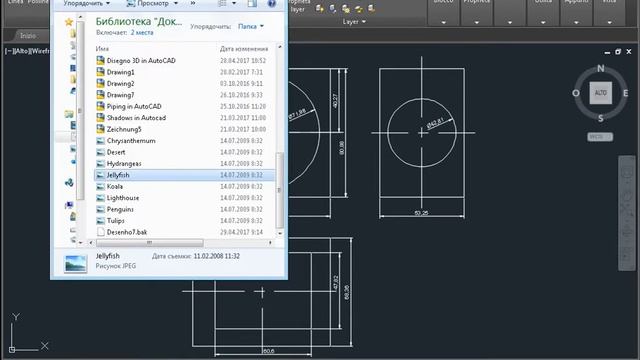Screen dimensions: 640x360
Task: Select the Desenho7.bak file
Action: point(127,232)
